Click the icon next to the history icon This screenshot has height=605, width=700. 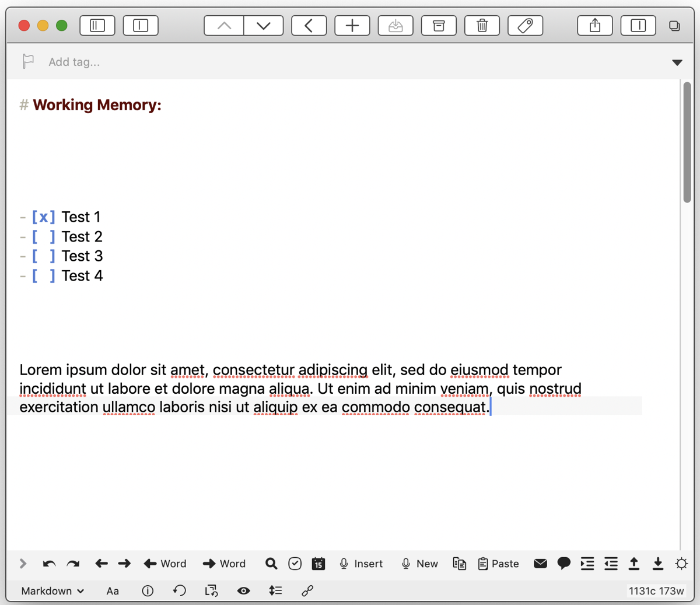211,591
